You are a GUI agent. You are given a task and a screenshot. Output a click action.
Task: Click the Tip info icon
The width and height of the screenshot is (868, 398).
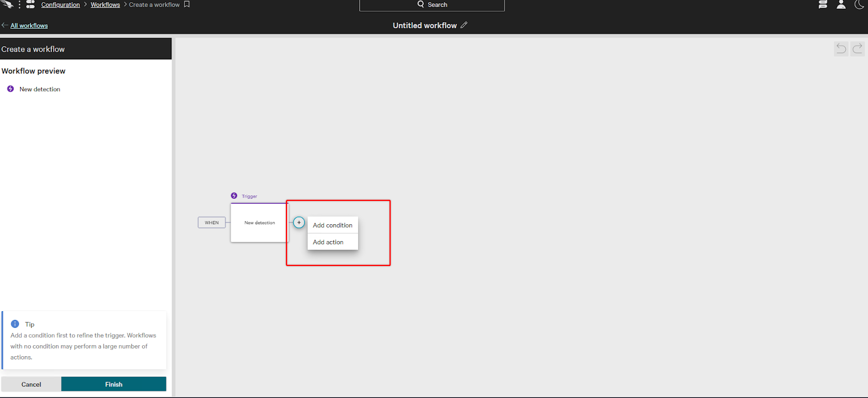coord(15,324)
